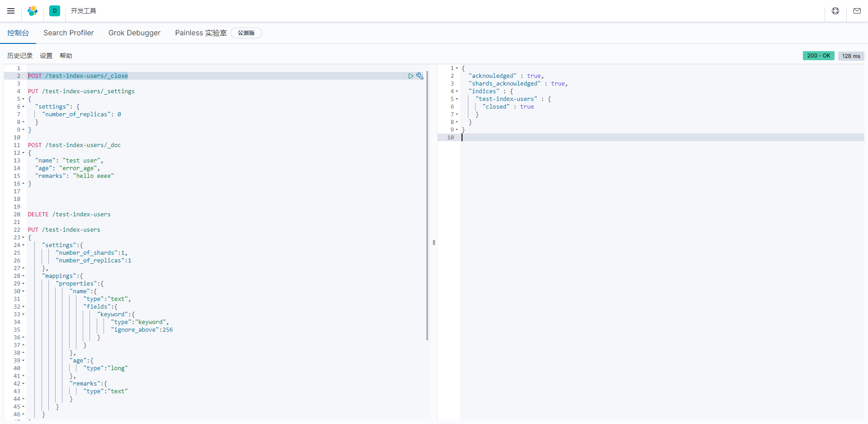868x424 pixels.
Task: Click the "ignore_above":256 line
Action: point(142,330)
